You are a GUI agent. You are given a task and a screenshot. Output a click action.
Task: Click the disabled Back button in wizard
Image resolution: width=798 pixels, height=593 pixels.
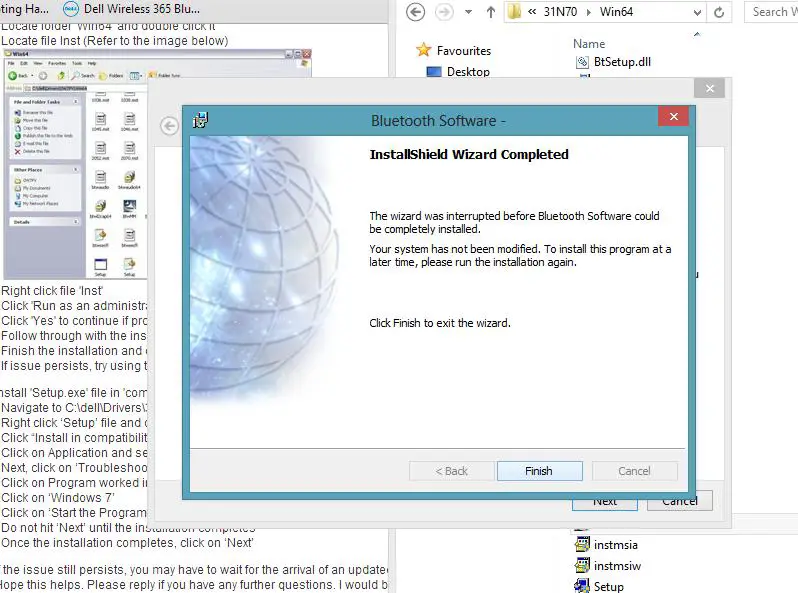pos(451,471)
